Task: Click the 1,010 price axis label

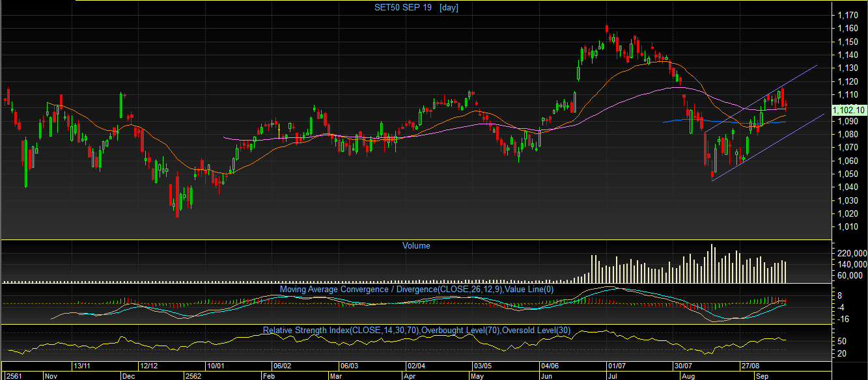Action: (848, 227)
